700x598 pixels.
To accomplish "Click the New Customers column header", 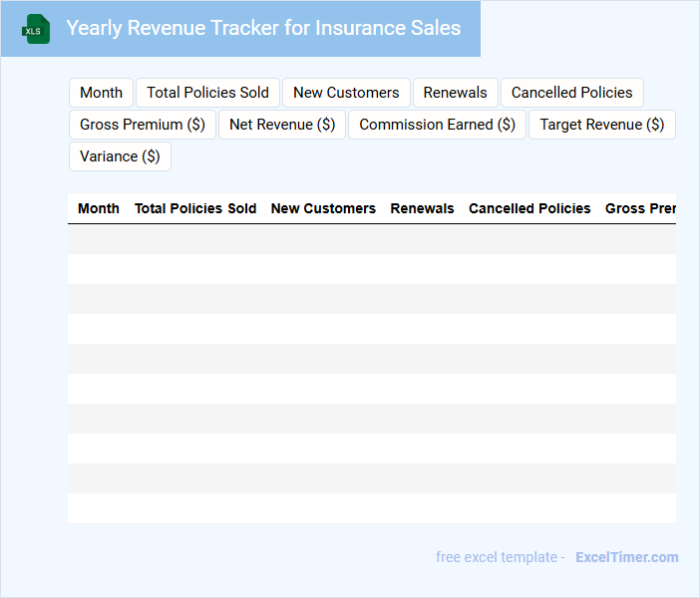I will click(323, 208).
